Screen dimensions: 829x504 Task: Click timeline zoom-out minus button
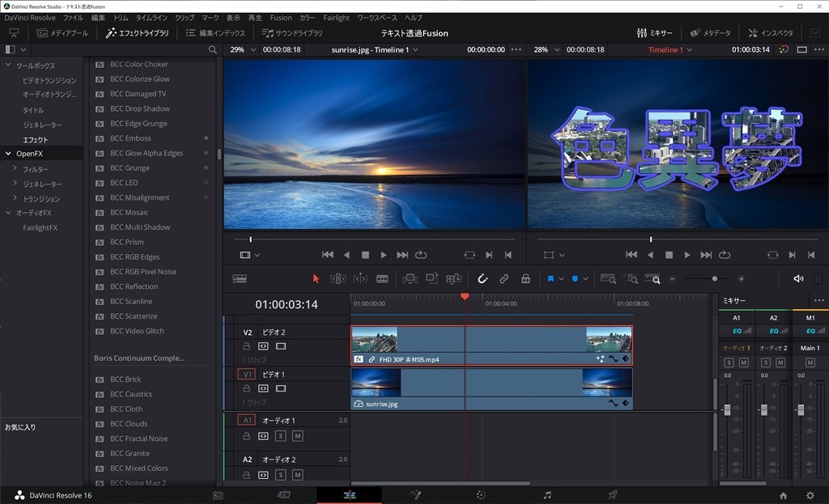(x=673, y=278)
